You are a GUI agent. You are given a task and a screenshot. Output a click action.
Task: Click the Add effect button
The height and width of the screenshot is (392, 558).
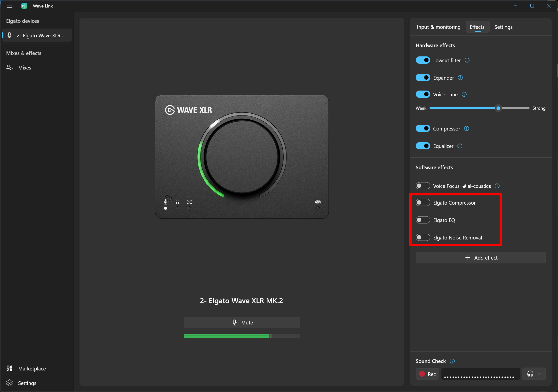click(480, 258)
